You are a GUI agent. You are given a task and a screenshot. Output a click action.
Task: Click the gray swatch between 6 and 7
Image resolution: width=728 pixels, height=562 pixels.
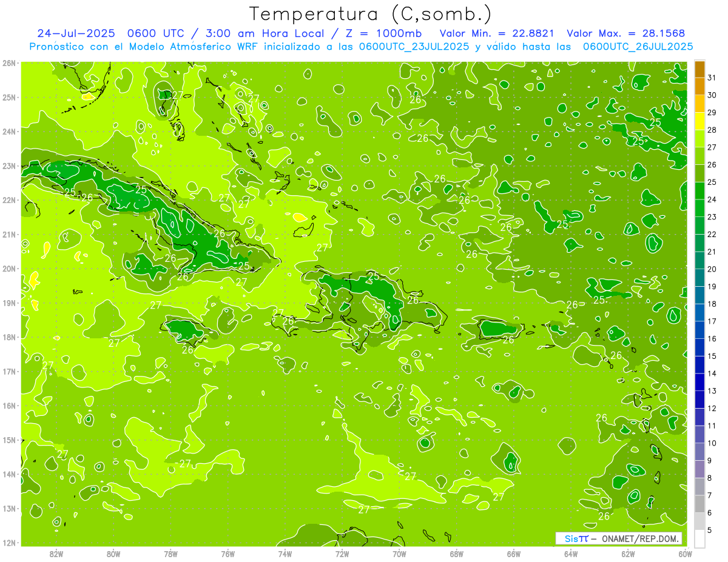point(699,503)
